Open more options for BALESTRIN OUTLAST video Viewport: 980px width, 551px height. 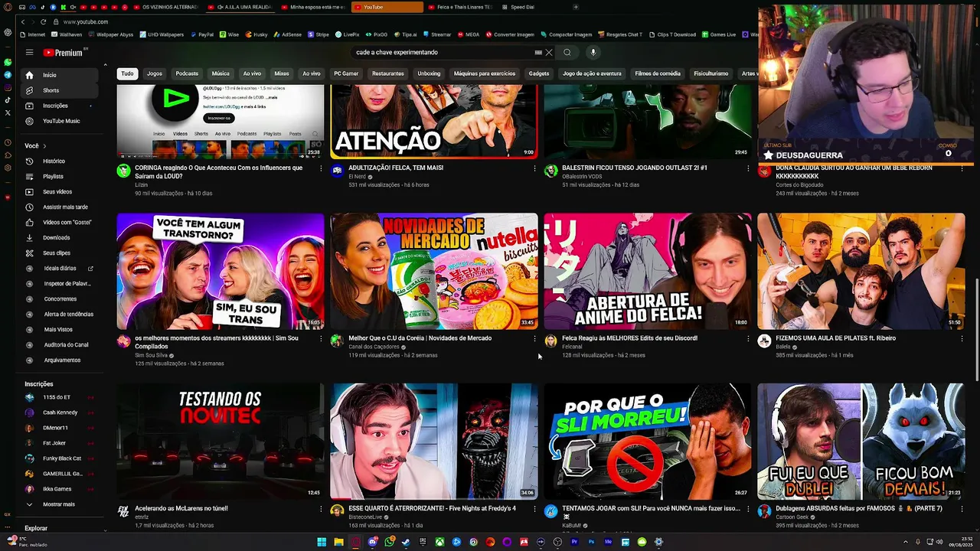pyautogui.click(x=748, y=168)
